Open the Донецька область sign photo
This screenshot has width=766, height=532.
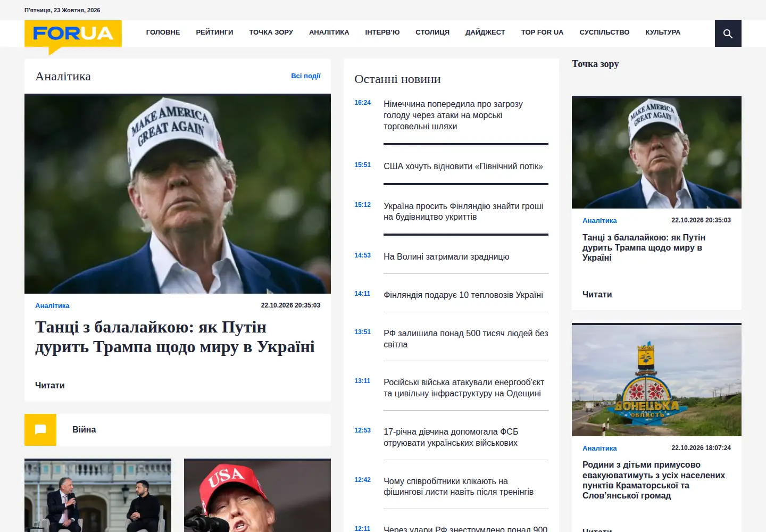[656, 380]
